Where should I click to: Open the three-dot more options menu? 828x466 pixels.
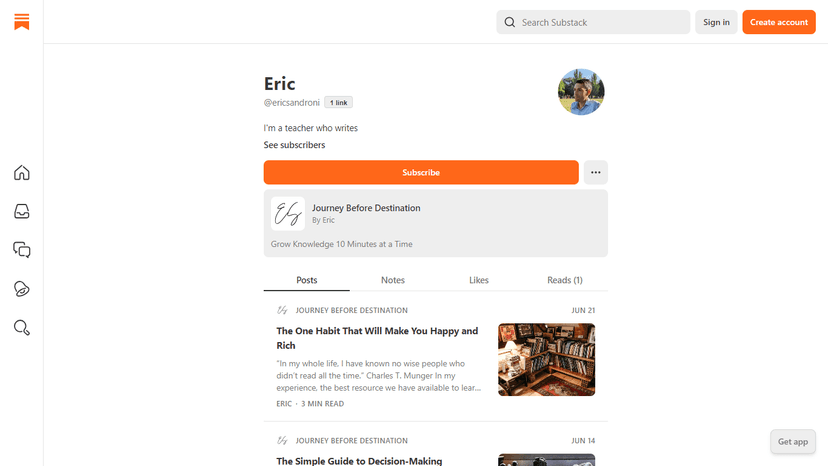(x=595, y=173)
